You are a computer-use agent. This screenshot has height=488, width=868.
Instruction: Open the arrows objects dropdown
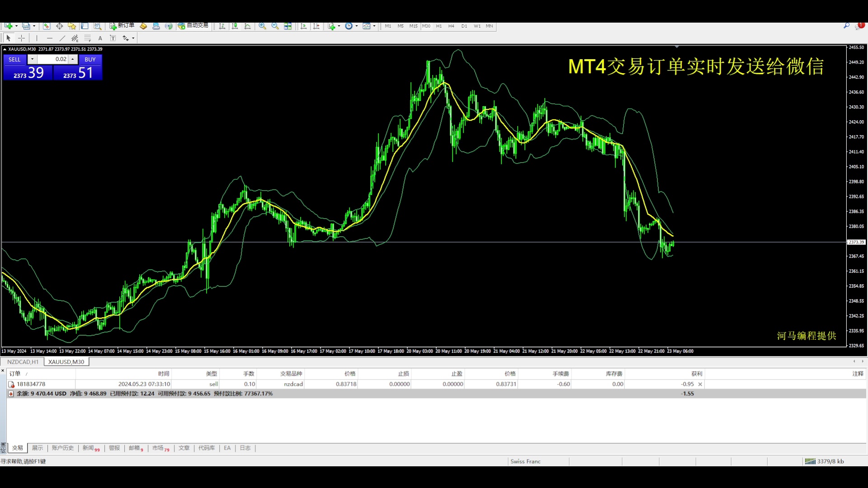coord(133,38)
